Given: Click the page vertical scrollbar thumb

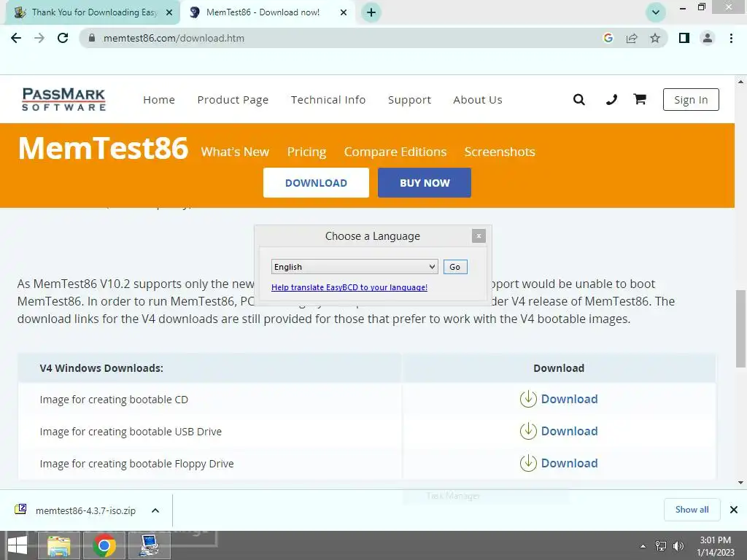Looking at the screenshot, I should 740,329.
